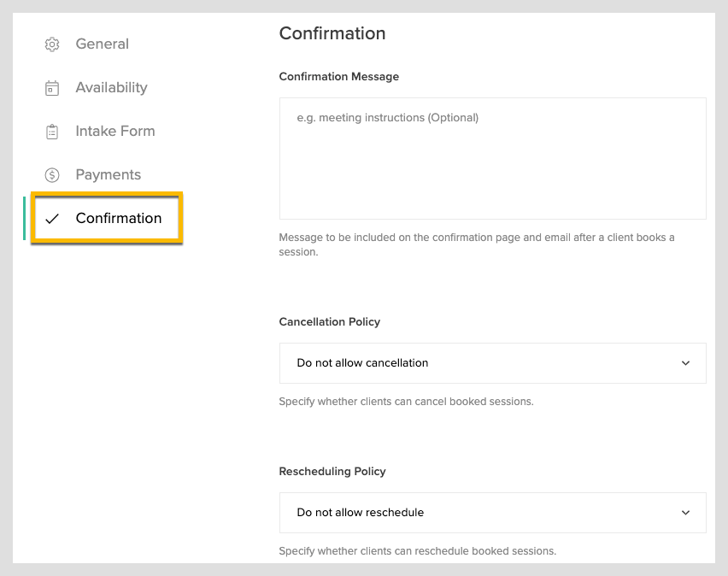Open the Payments section
Viewport: 728px width, 576px height.
[109, 174]
